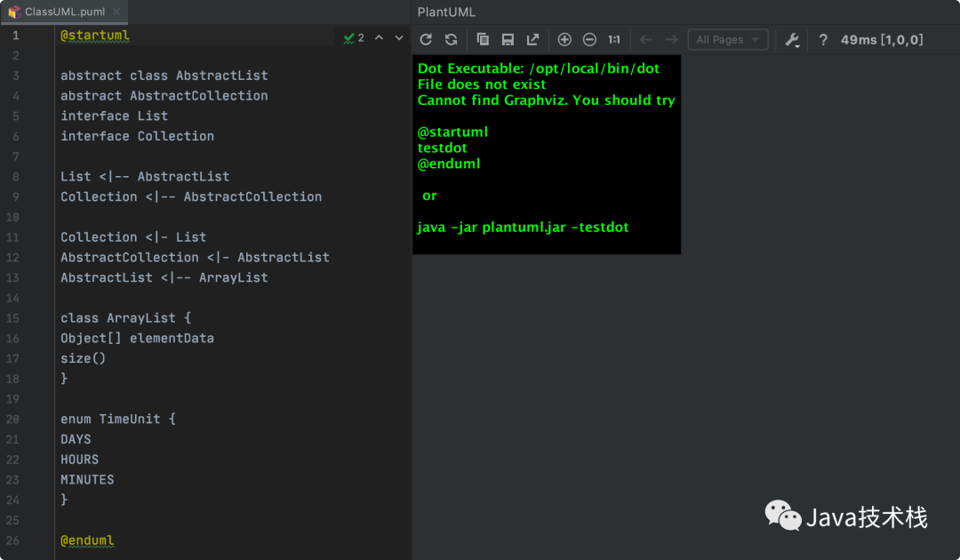Click the PlantUML tool window title
960x560 pixels.
446,12
